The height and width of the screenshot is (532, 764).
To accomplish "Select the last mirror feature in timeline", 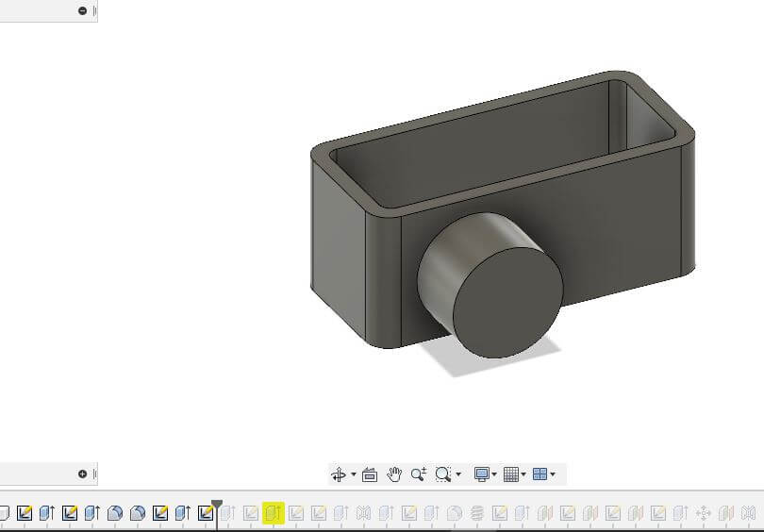I will point(748,513).
